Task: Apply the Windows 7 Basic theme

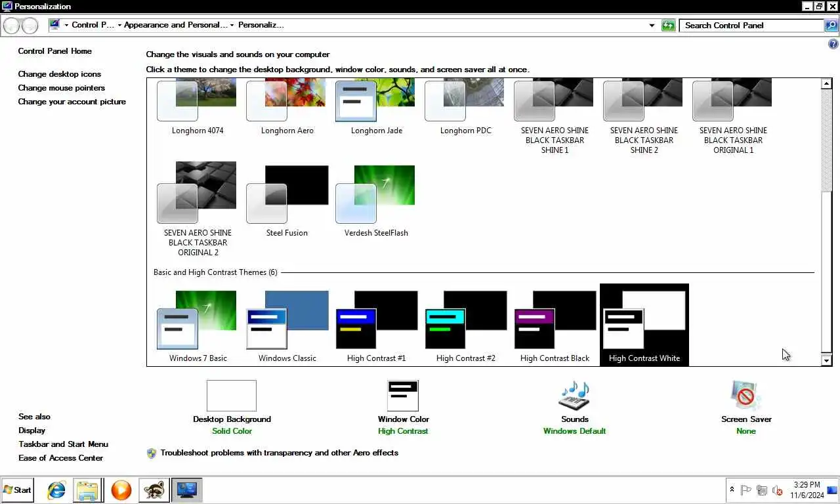Action: [x=198, y=326]
